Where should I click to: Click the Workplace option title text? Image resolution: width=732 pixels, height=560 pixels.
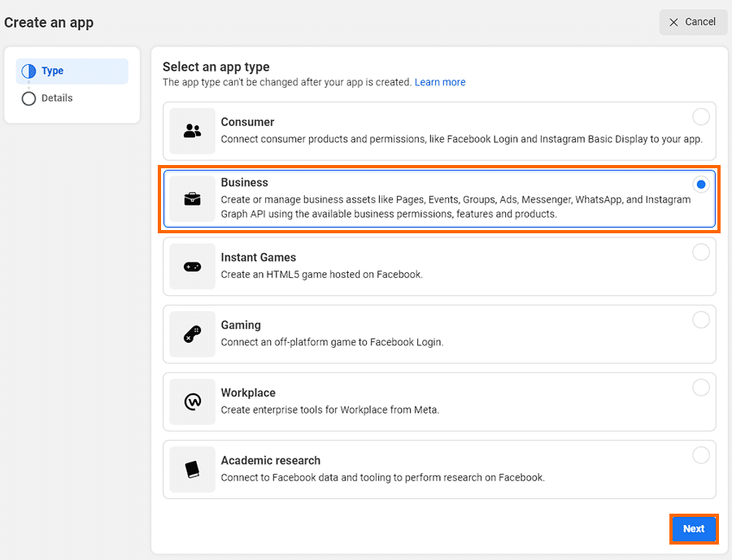(248, 393)
